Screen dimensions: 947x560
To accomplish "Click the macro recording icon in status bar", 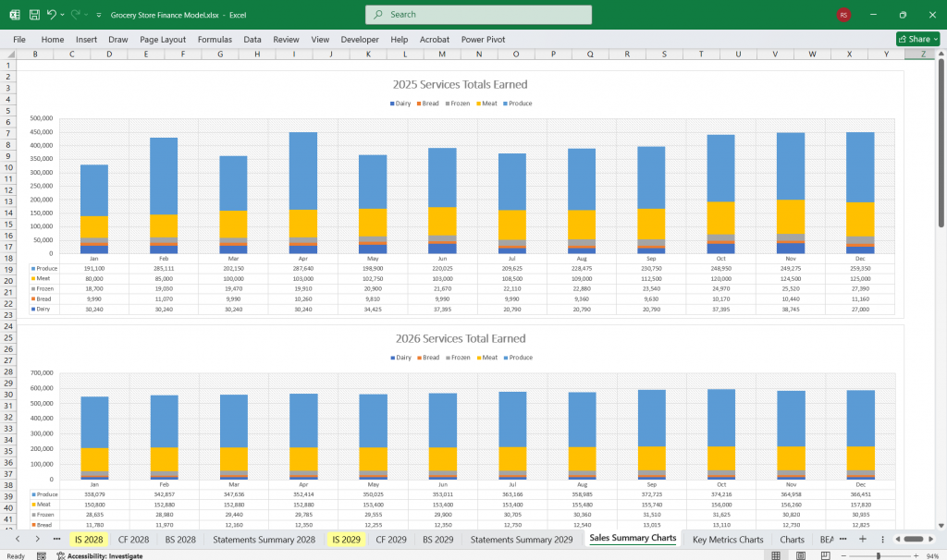I will click(x=42, y=555).
